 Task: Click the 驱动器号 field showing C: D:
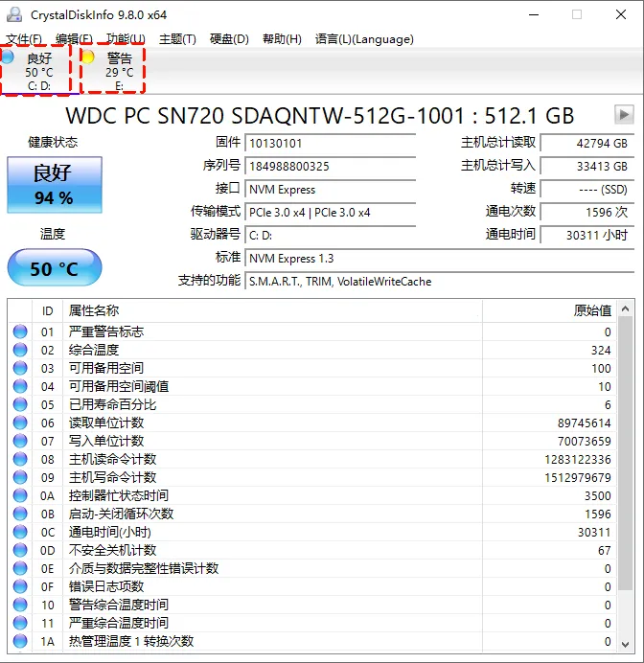pyautogui.click(x=331, y=235)
